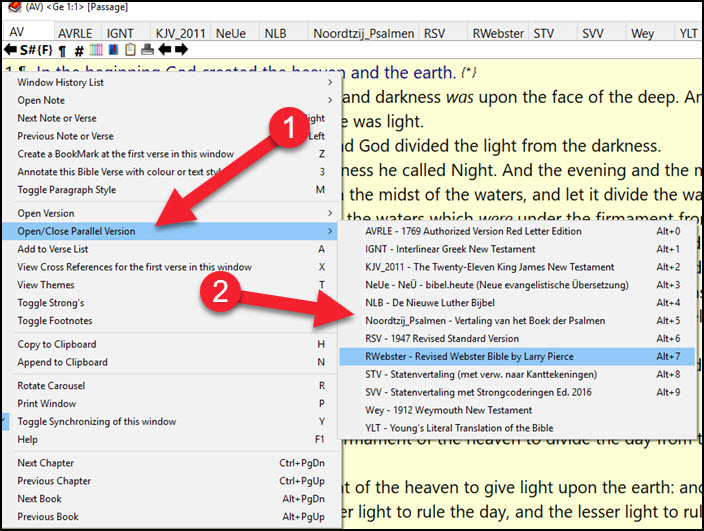704x531 pixels.
Task: Open STV Statenvertaling met verw. entry
Action: (517, 375)
